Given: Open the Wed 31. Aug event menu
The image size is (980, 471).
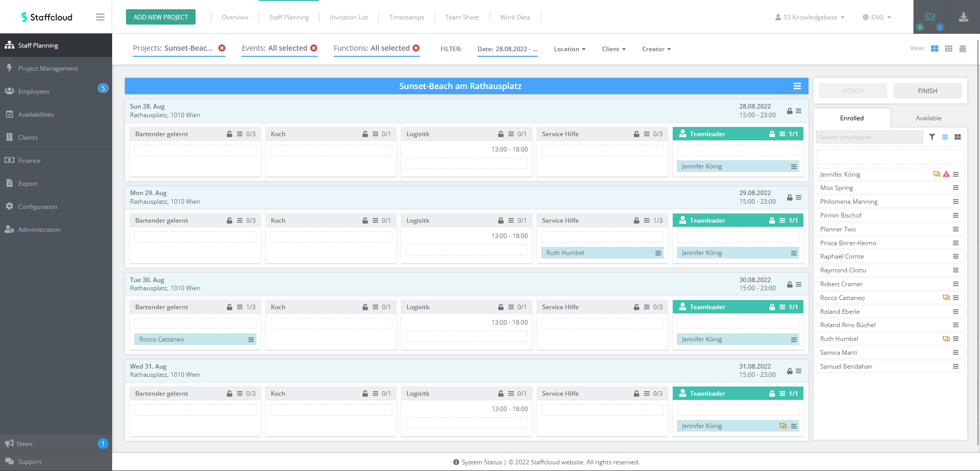Looking at the screenshot, I should 799,371.
